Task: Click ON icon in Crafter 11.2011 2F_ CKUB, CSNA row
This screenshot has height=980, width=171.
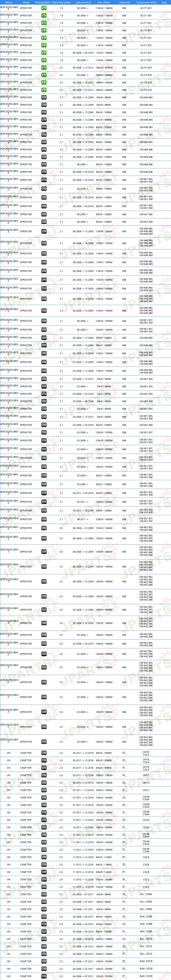Action: point(44,850)
